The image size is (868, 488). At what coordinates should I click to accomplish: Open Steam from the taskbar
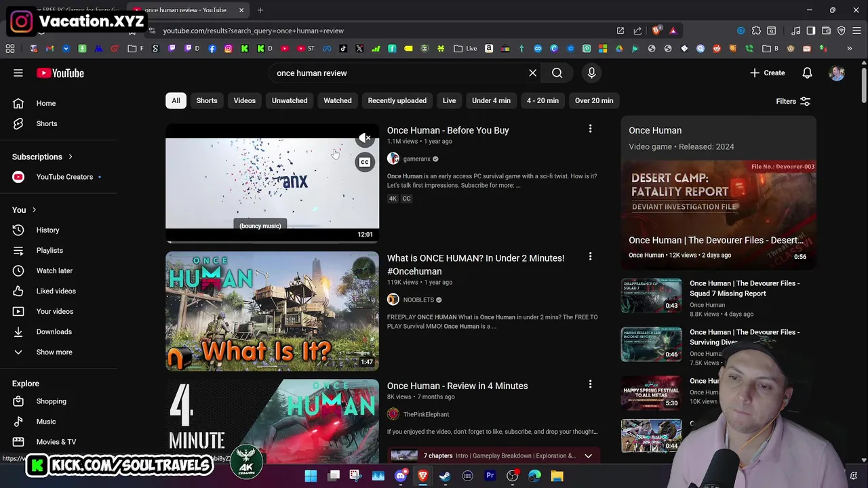pyautogui.click(x=445, y=476)
